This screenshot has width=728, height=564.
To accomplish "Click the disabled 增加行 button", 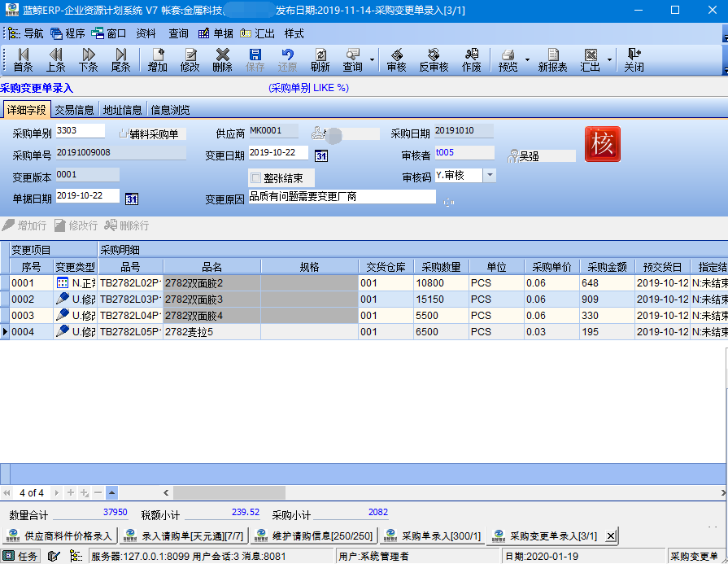I will [x=24, y=225].
